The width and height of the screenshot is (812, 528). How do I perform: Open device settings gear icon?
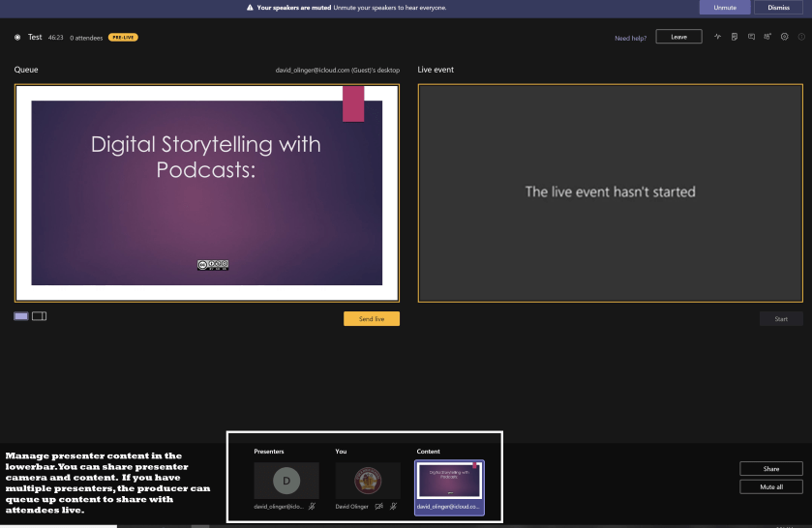pyautogui.click(x=785, y=37)
